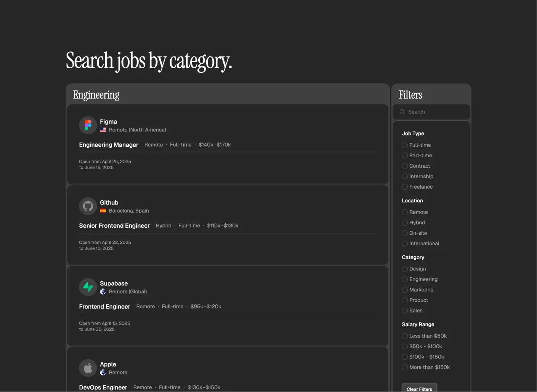
Task: Click the Apple company logo
Action: click(x=88, y=368)
